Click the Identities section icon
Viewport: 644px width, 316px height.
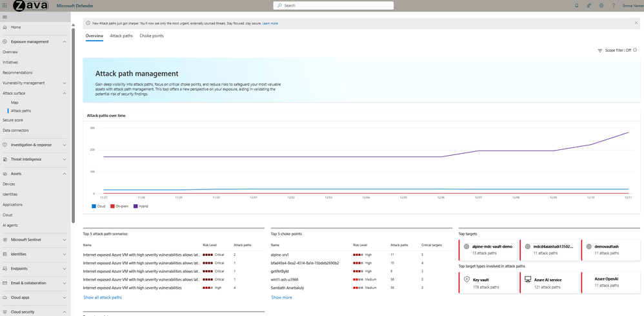(5, 254)
